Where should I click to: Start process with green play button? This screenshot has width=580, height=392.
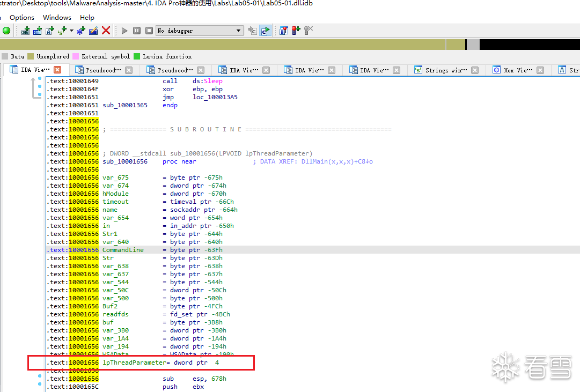124,31
